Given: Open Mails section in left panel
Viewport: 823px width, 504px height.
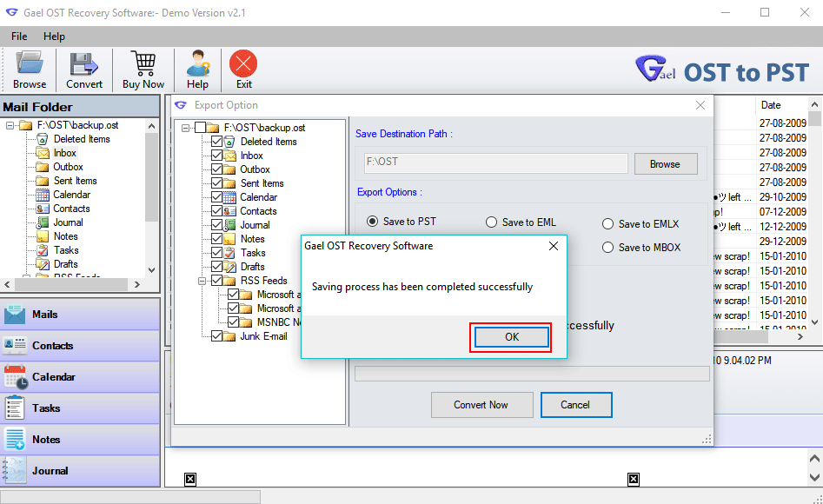Looking at the screenshot, I should click(x=80, y=315).
